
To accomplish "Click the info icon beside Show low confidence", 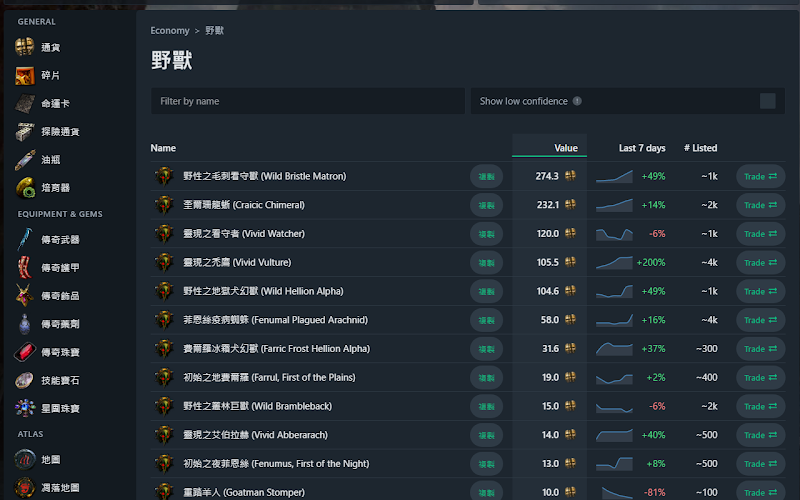I will click(577, 101).
